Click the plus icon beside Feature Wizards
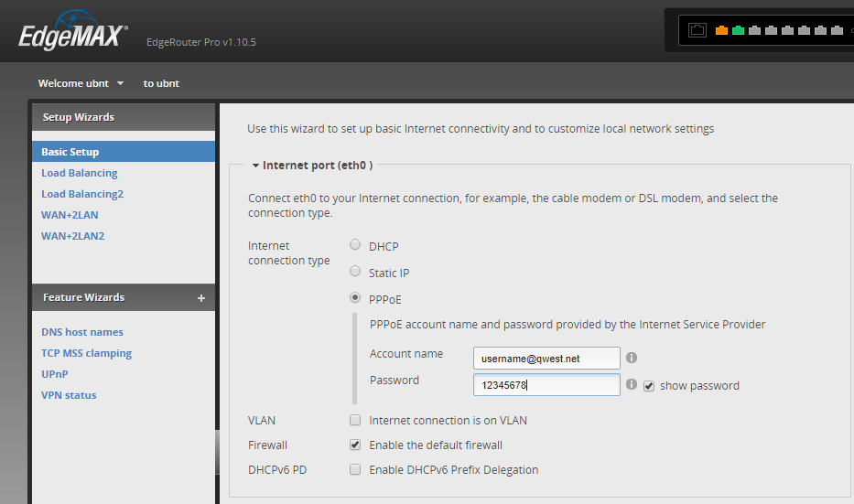854x504 pixels. point(201,298)
